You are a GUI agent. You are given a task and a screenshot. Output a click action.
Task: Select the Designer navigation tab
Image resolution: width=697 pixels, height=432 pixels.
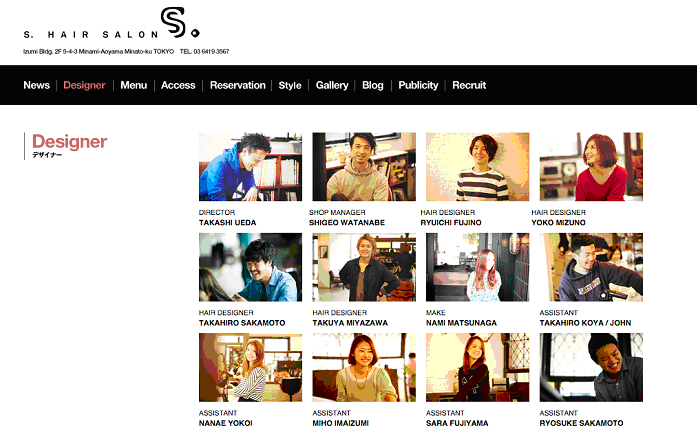coord(84,86)
